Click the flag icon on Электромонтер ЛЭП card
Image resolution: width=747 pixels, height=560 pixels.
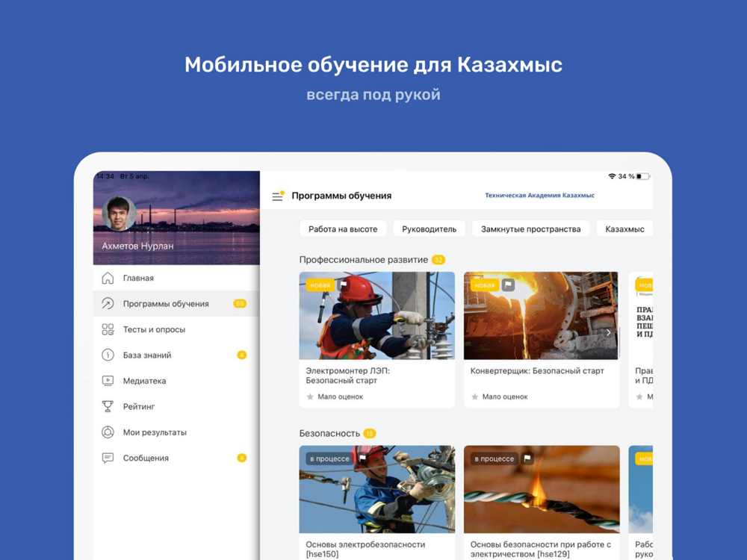click(x=344, y=284)
